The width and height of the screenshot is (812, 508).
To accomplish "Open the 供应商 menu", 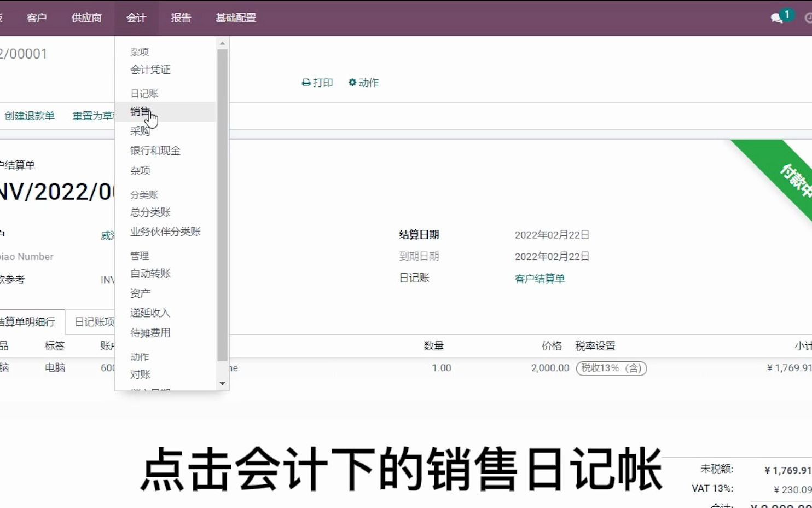I will [x=86, y=18].
